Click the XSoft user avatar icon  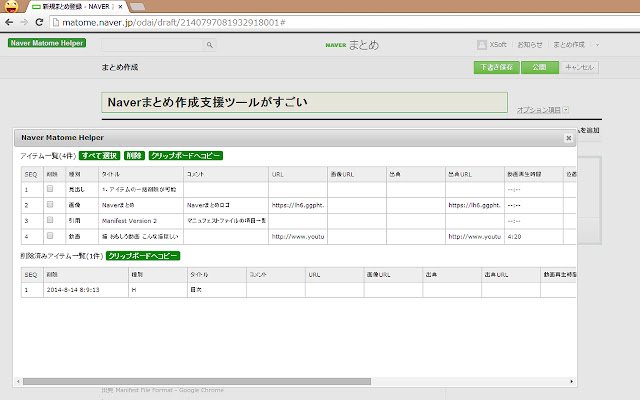point(482,45)
